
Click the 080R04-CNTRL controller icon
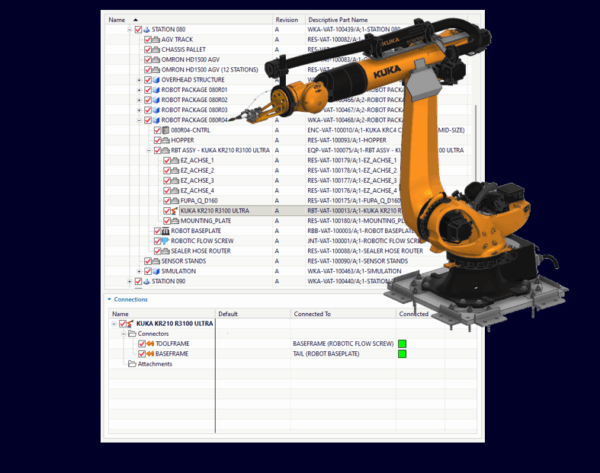point(165,130)
